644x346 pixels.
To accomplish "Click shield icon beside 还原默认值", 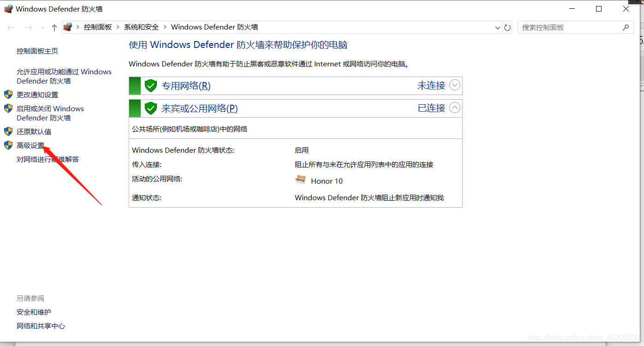I will [x=8, y=131].
